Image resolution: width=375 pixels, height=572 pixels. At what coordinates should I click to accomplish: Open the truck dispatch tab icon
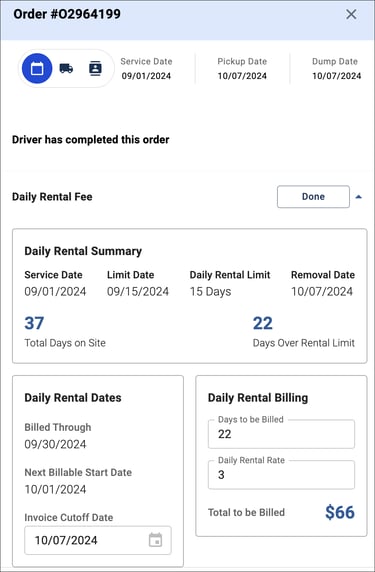pos(66,69)
